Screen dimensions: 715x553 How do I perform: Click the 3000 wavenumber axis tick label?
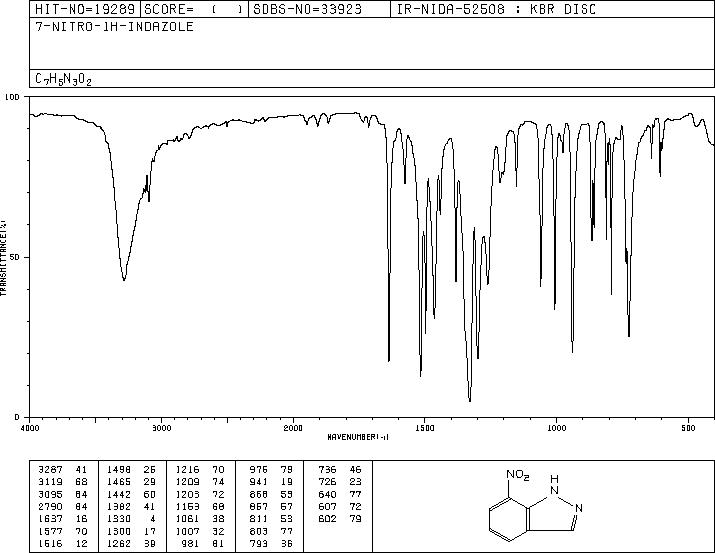(161, 428)
